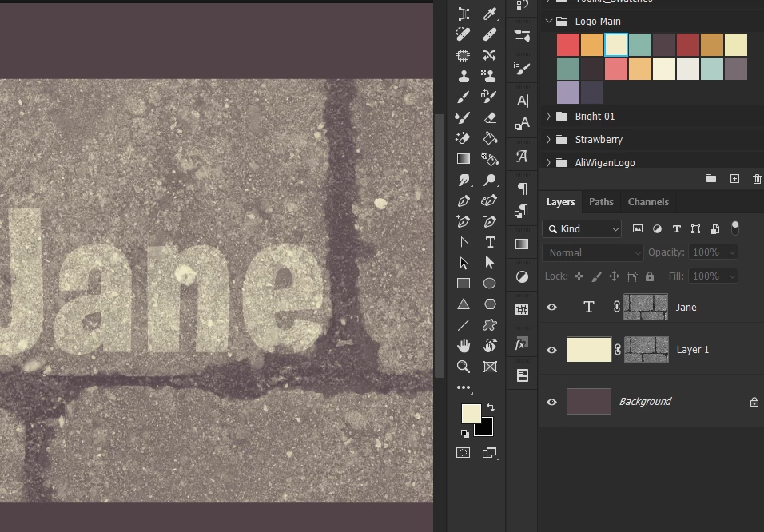
Task: Toggle lock position
Action: tap(614, 276)
